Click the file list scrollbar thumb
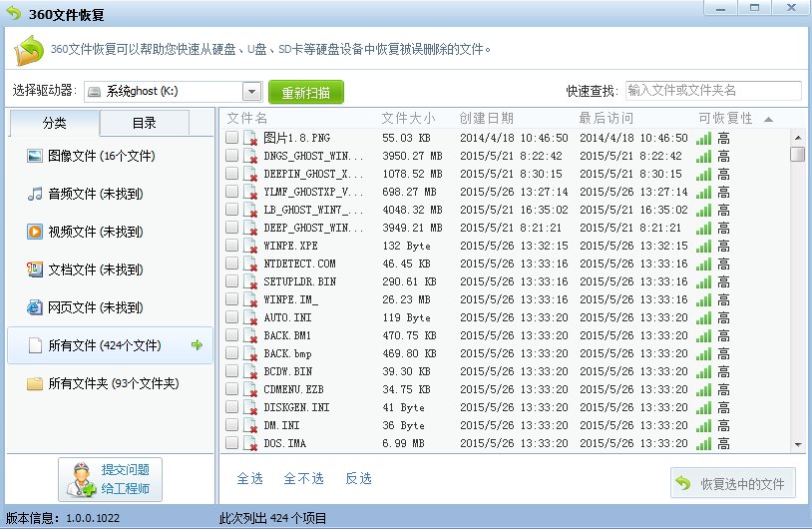This screenshot has height=529, width=812. pyautogui.click(x=797, y=154)
